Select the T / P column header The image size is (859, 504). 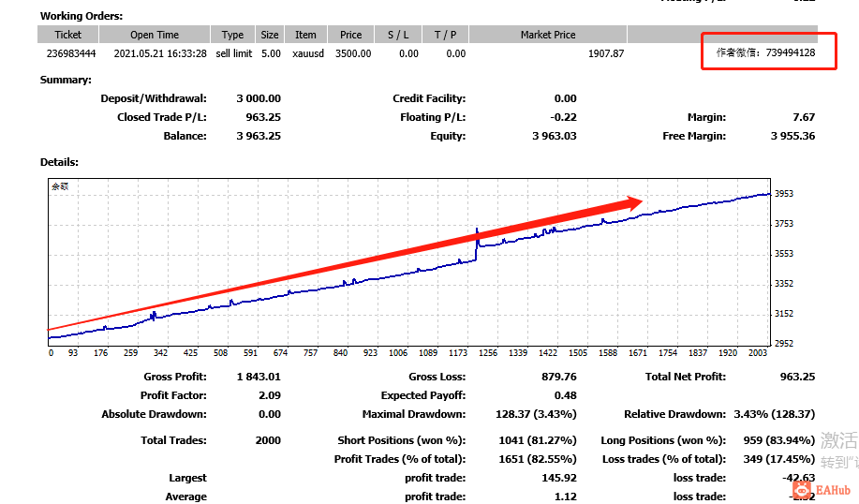[x=445, y=35]
